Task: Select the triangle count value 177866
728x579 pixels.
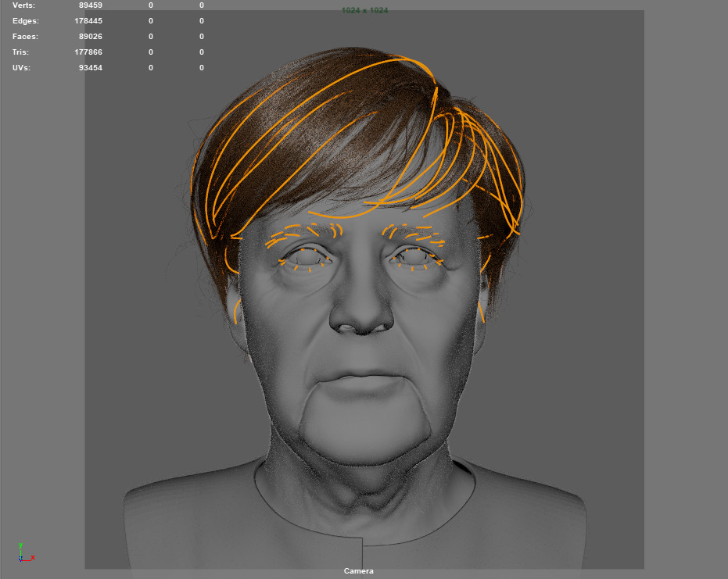Action: tap(88, 52)
